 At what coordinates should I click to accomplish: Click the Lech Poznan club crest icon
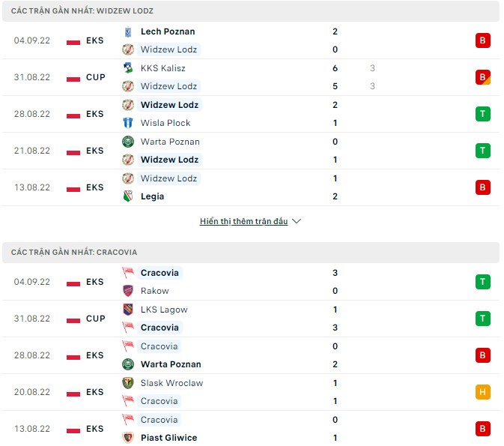127,31
